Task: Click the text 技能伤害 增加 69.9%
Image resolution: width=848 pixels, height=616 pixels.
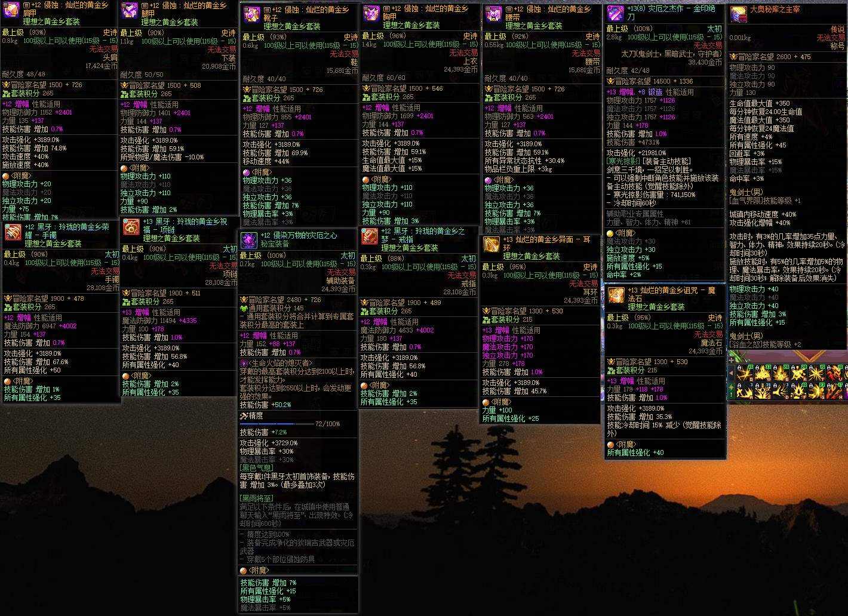Action: click(275, 153)
